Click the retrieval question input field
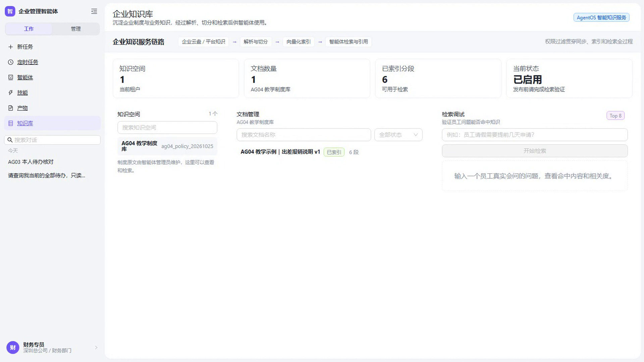Screen dimensions: 644x362 tap(535, 135)
